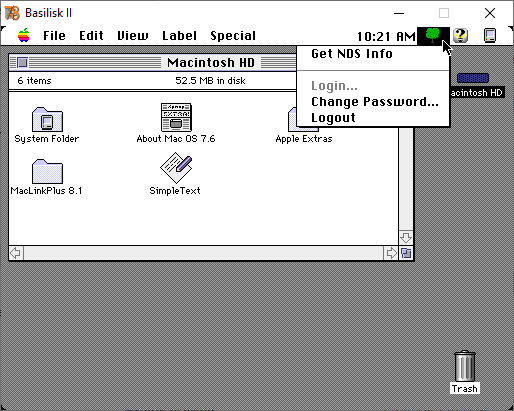Choose Get NDS Info from the menu
Image resolution: width=514 pixels, height=411 pixels.
[x=373, y=54]
